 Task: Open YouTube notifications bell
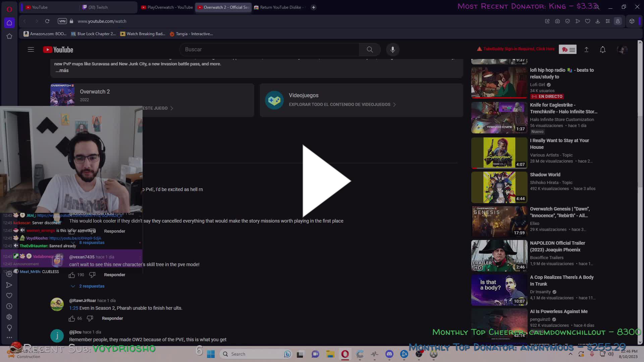click(x=602, y=50)
